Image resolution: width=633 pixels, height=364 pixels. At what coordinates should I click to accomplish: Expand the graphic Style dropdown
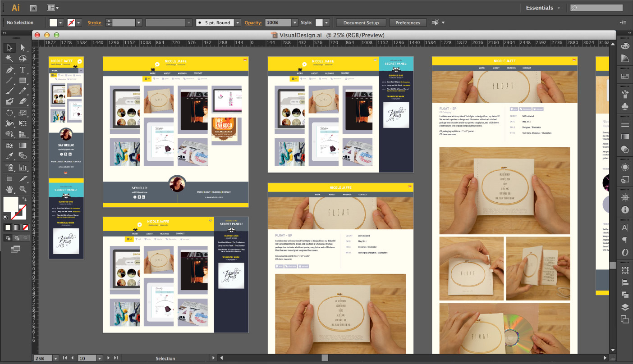[x=326, y=23]
